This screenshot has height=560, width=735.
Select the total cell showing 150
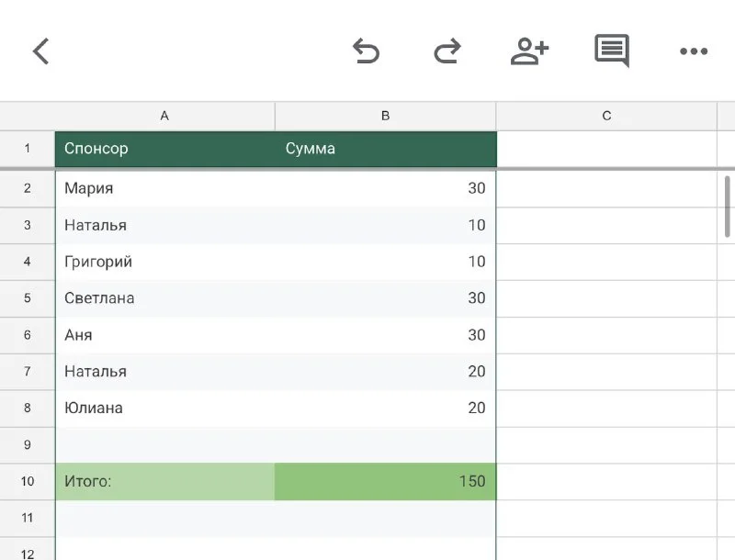386,481
